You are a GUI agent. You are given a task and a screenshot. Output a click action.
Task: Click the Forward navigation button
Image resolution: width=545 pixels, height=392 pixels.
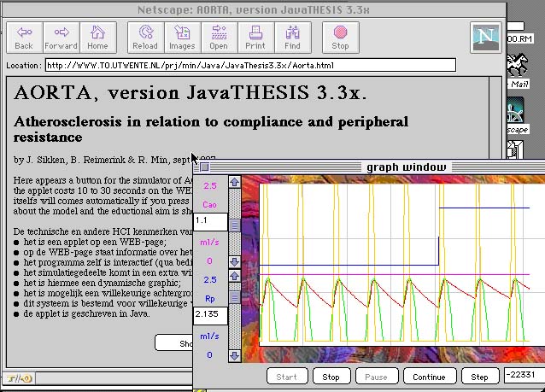62,38
